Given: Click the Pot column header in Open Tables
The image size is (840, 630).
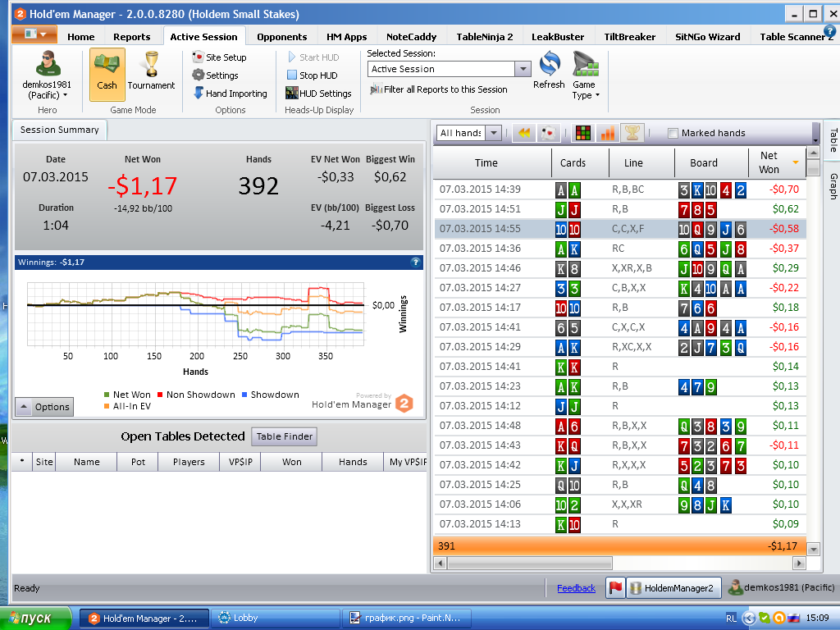Looking at the screenshot, I should (138, 461).
